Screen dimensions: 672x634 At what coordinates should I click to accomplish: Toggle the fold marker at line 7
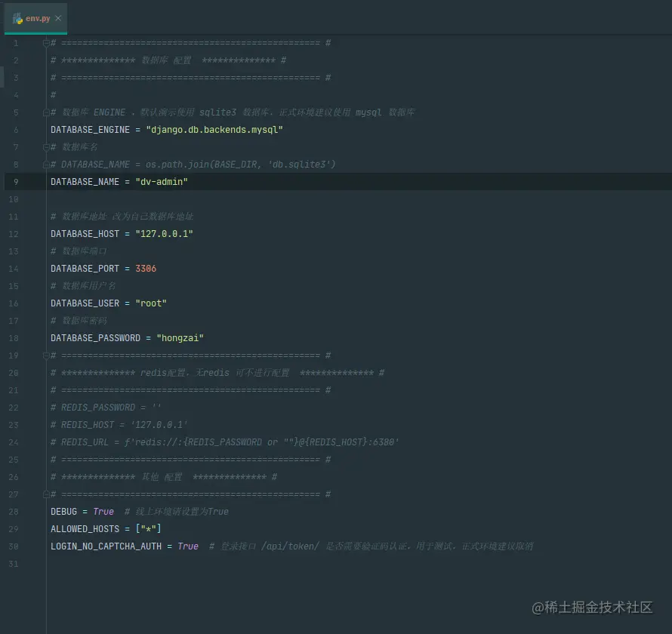(46, 147)
